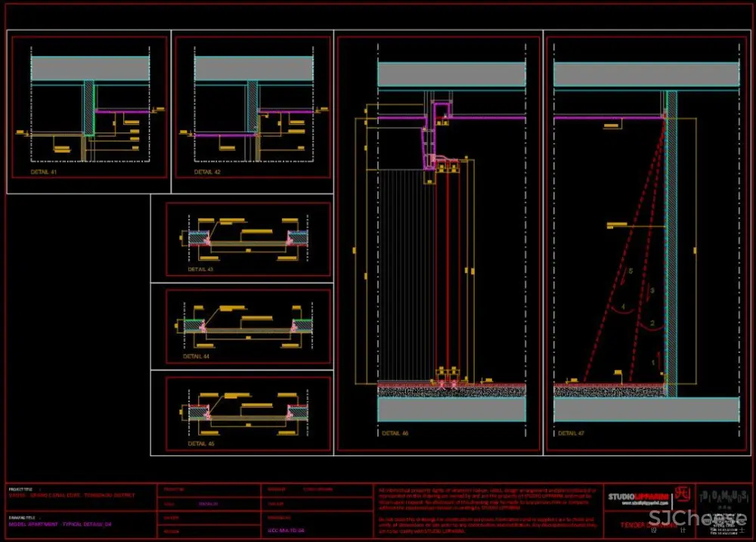Select the DOMUS logo in title block

pyautogui.click(x=723, y=494)
